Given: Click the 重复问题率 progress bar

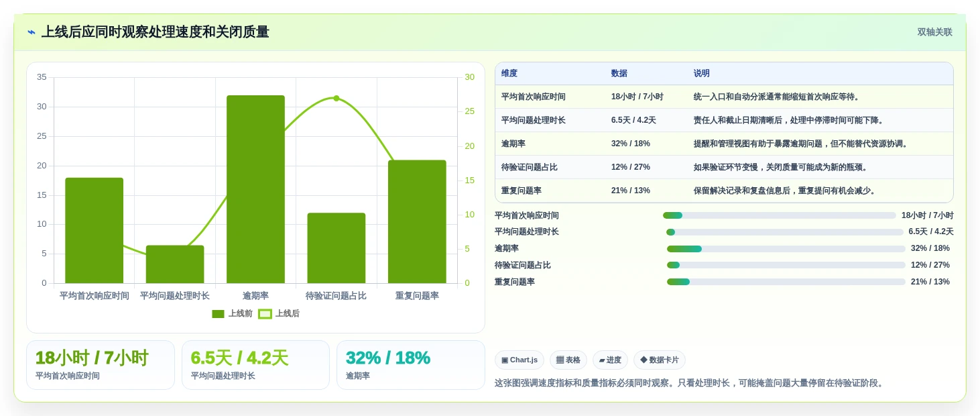Looking at the screenshot, I should 786,282.
